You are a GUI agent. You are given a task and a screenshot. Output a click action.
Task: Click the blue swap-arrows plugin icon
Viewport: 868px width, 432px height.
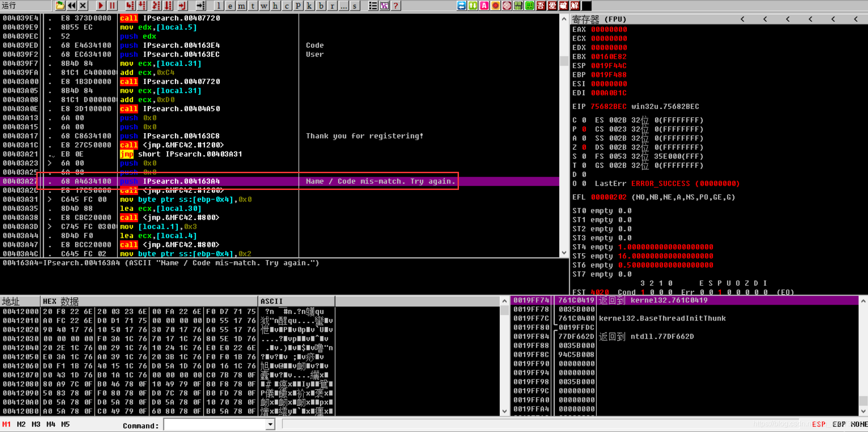point(462,5)
